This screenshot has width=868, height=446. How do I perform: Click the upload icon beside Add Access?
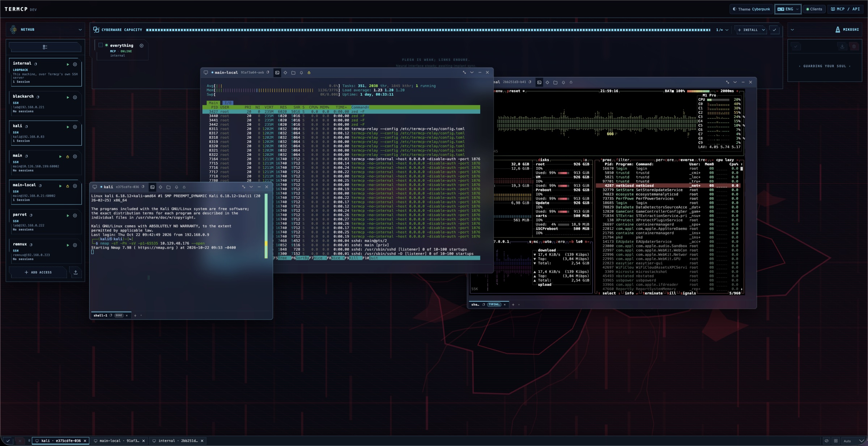coord(76,272)
